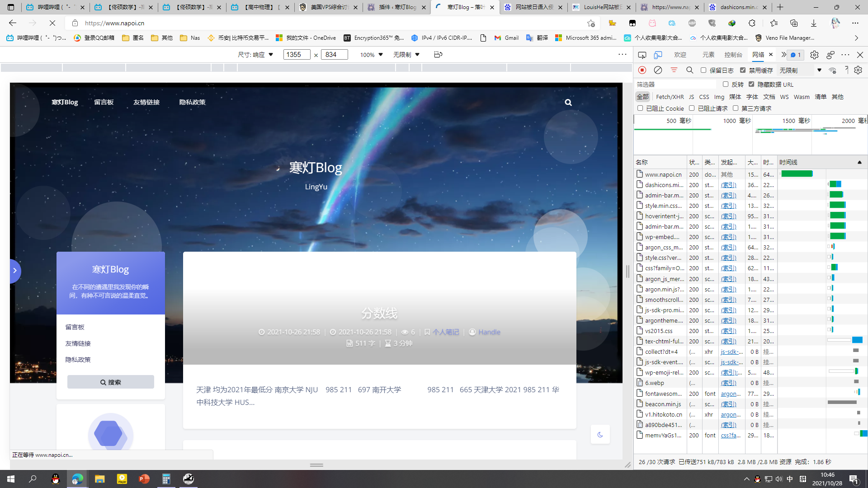Open the 尺寸: 响应 device dropdown
Screen dimensions: 868x488
point(256,55)
